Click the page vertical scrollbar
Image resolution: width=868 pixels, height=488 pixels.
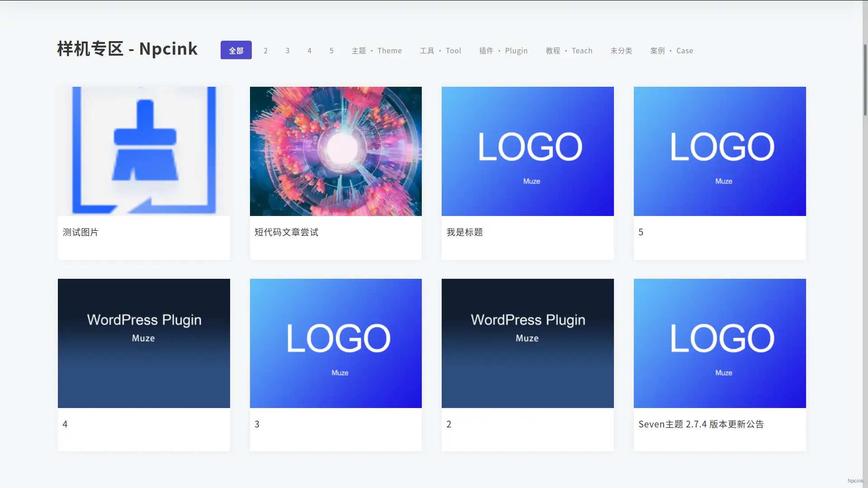865,80
